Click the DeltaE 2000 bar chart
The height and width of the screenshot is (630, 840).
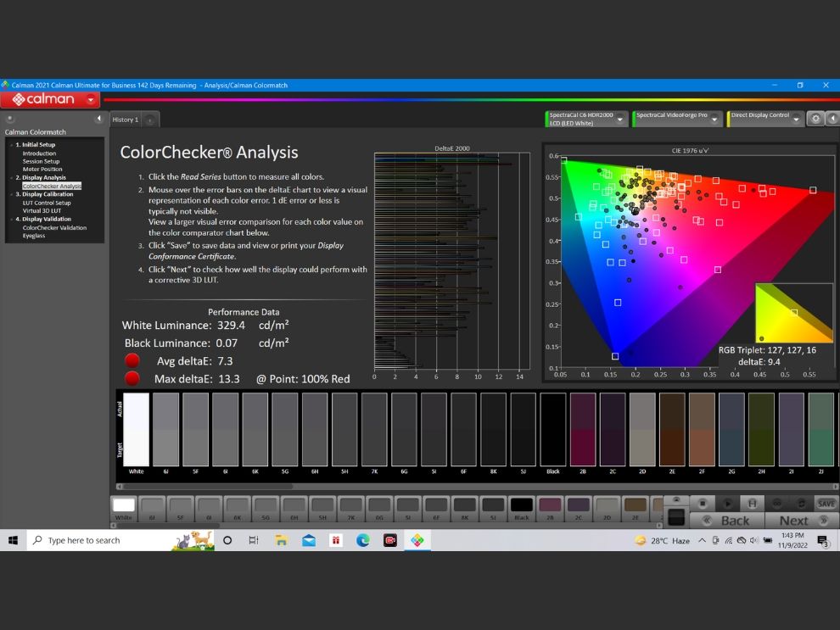452,261
